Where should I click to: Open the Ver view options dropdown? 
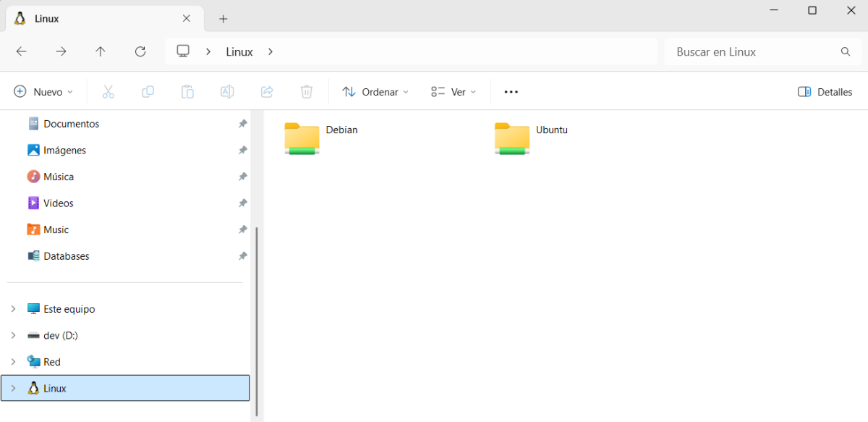[x=454, y=92]
